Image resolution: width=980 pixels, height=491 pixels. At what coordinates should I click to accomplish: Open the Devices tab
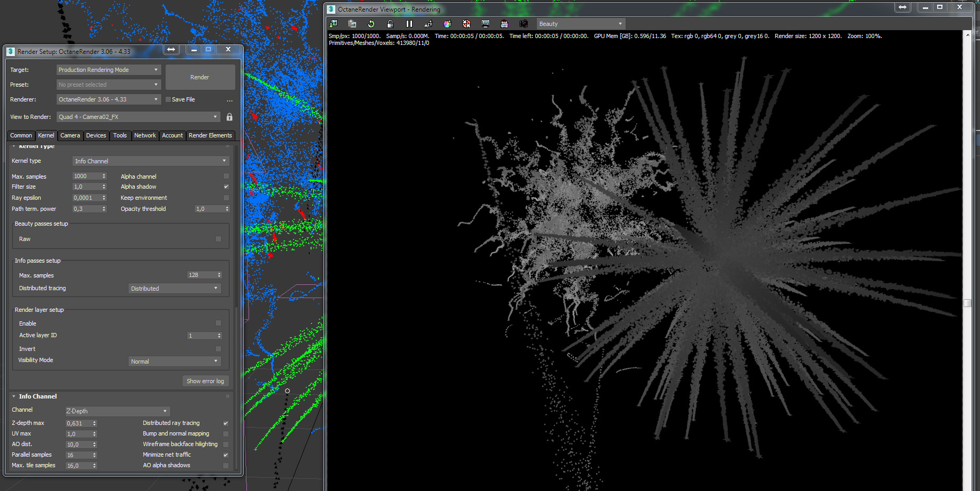[96, 135]
